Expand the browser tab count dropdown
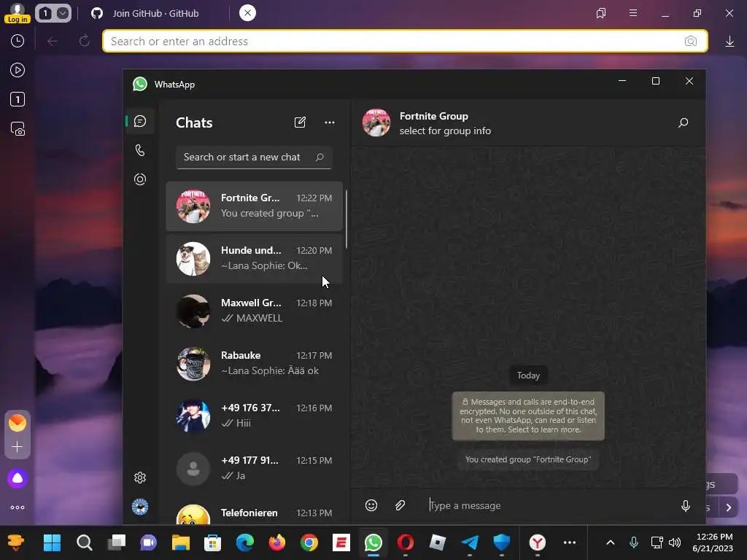The height and width of the screenshot is (560, 747). click(x=63, y=13)
